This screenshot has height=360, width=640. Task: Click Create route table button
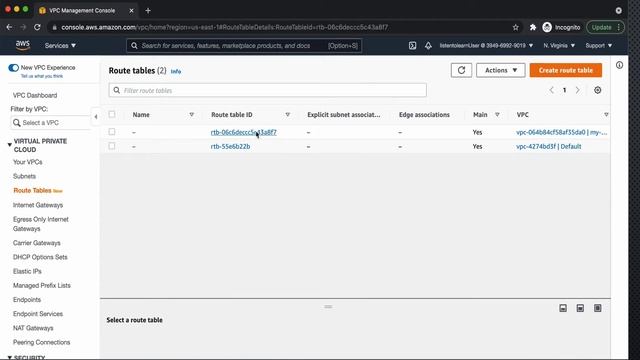pos(566,70)
